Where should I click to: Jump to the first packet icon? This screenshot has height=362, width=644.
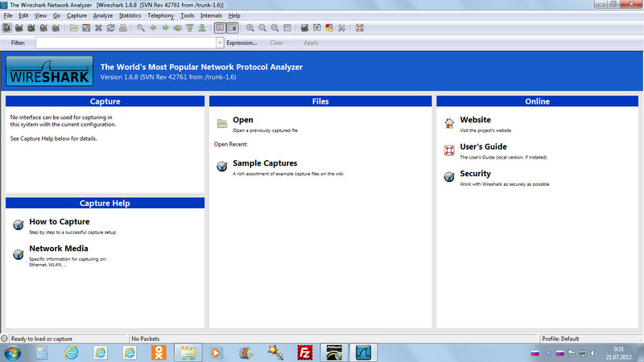[190, 28]
